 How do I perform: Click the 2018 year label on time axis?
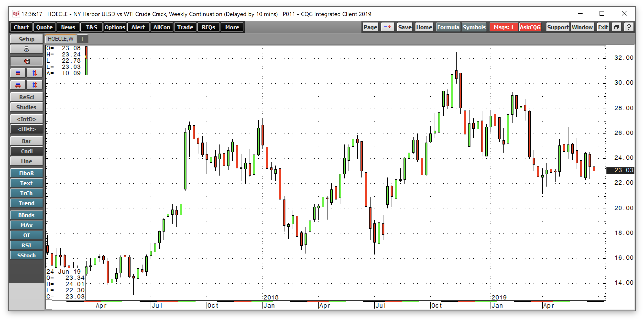pos(271,297)
